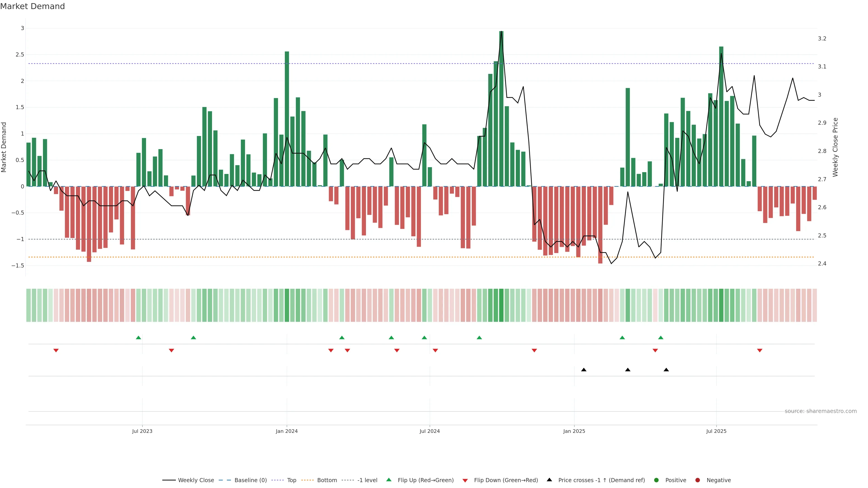Click Flip Down red triangle legend icon
This screenshot has width=868, height=488.
coord(465,480)
